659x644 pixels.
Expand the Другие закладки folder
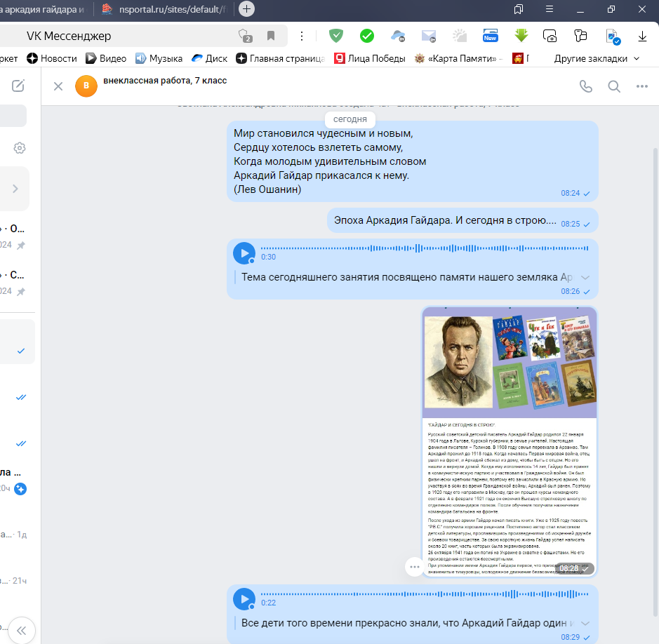coord(597,58)
